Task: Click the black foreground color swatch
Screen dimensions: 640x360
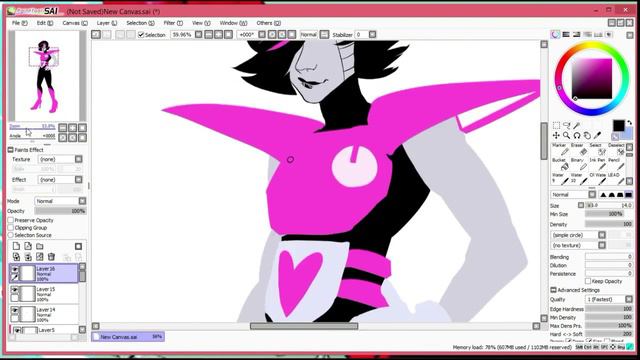Action: [618, 125]
